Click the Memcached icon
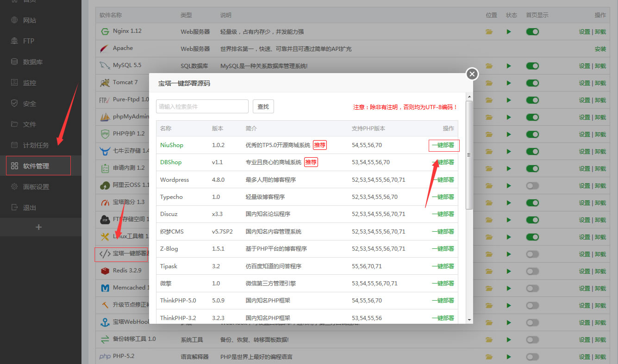The width and height of the screenshot is (618, 364). point(105,288)
